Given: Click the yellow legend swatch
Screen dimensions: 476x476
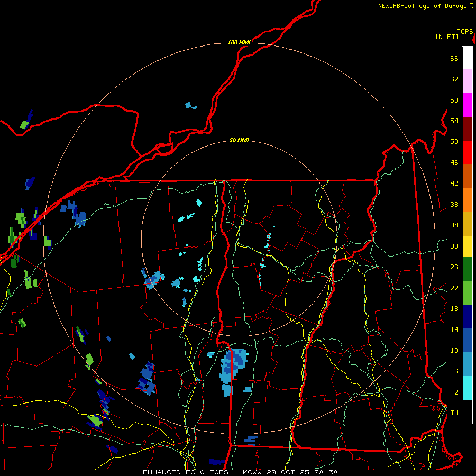Looking at the screenshot, I should pyautogui.click(x=467, y=246).
